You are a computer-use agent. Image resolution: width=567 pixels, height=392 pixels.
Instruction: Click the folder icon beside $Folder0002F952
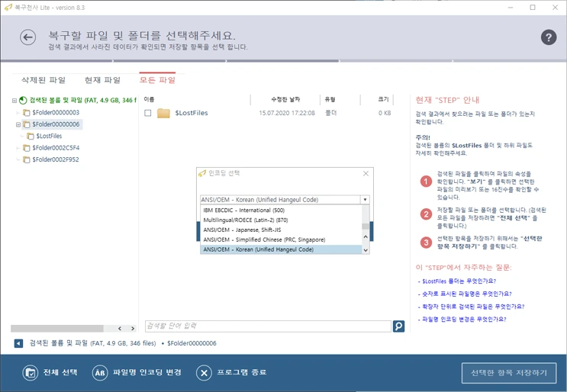click(x=27, y=159)
